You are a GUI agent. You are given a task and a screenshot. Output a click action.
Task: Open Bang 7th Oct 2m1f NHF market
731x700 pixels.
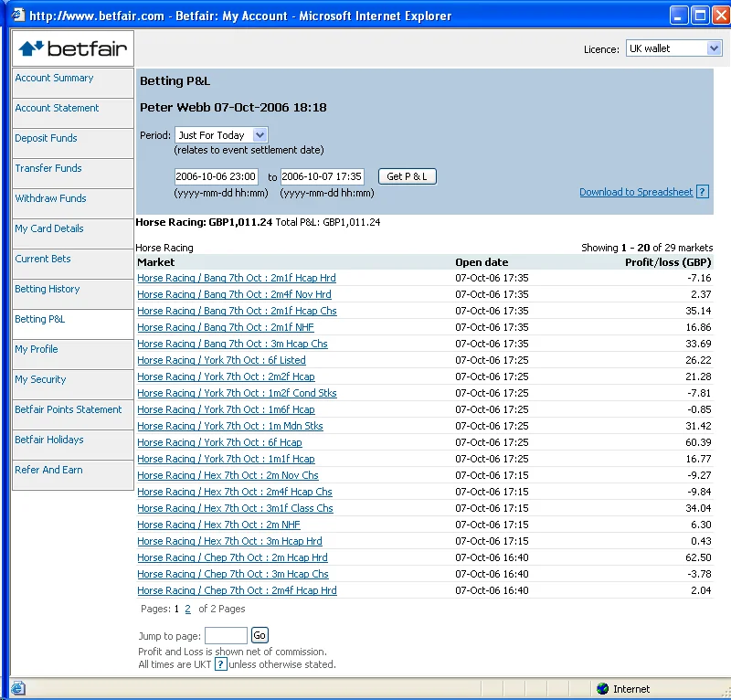coord(226,327)
